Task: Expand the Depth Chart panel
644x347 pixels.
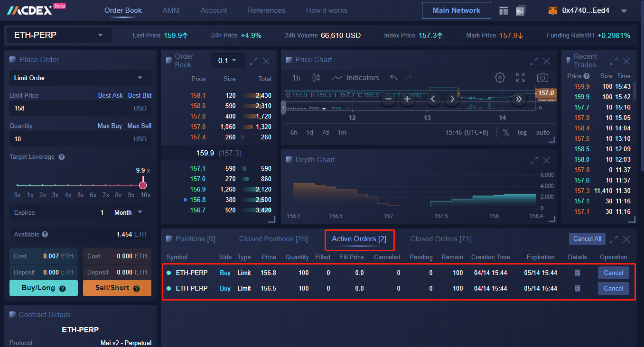Action: coord(534,160)
